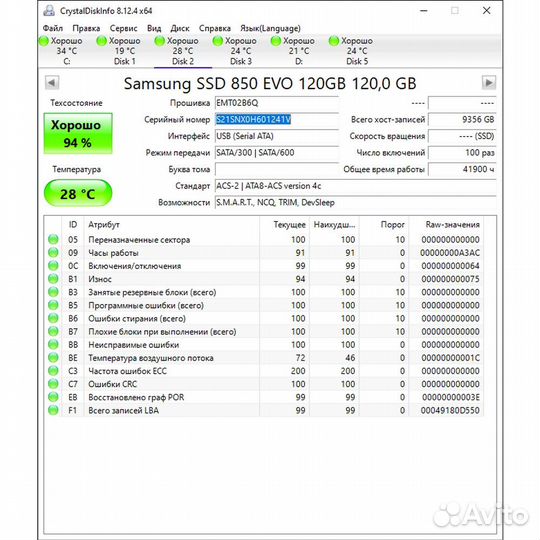Click status circle for attribute 05 row
540x540 pixels.
coord(53,239)
